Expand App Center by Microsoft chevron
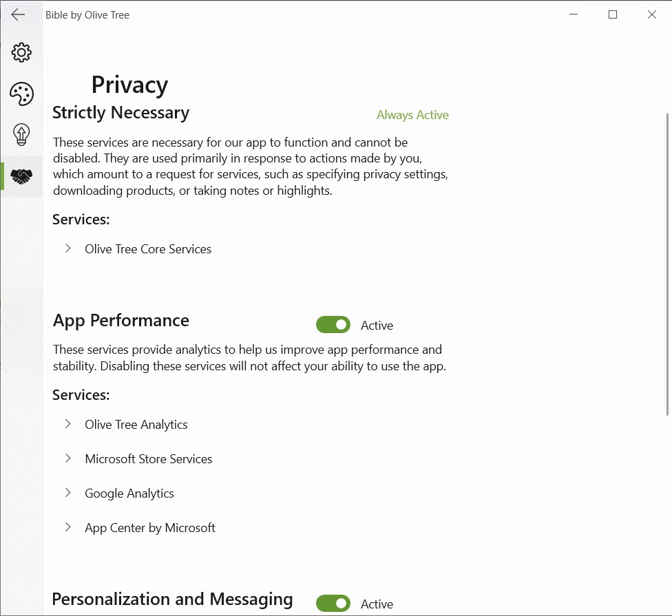 point(67,527)
